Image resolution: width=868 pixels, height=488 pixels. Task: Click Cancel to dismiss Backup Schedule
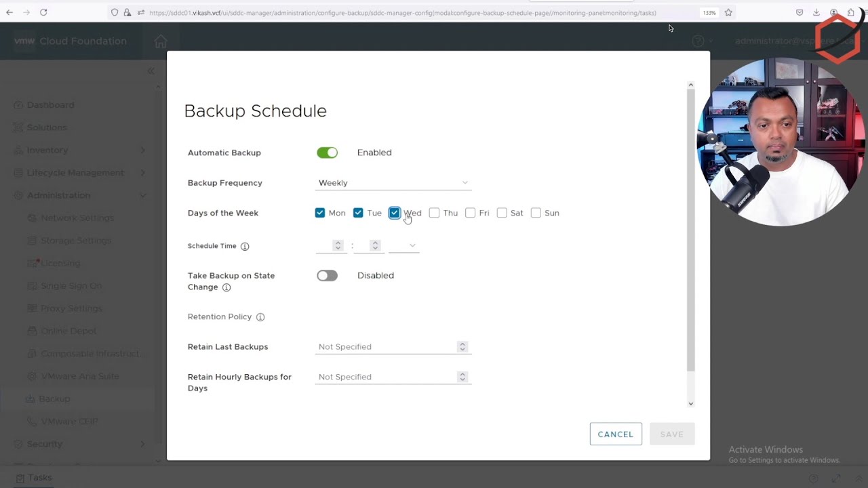[616, 434]
